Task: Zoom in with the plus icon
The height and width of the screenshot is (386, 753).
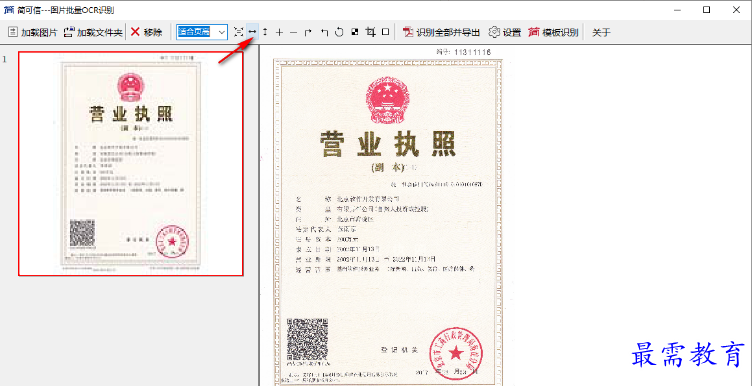Action: 279,32
